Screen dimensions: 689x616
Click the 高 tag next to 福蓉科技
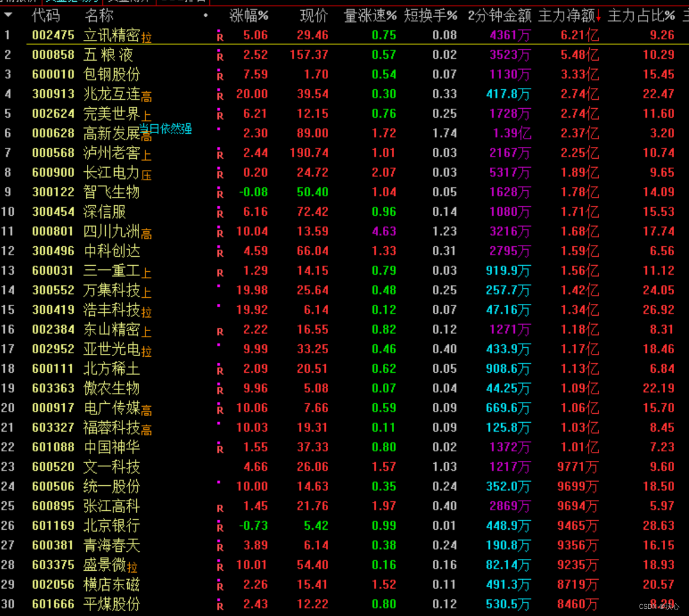click(146, 430)
